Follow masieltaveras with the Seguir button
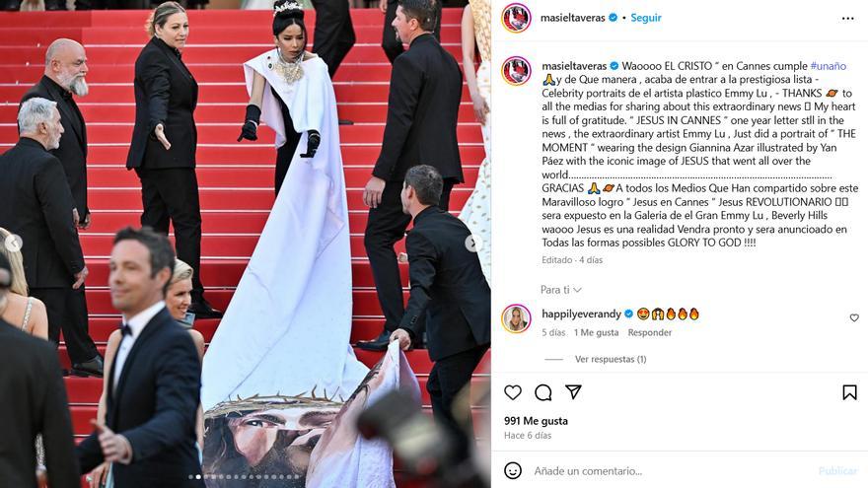Screen dimensions: 868x488 point(646,18)
